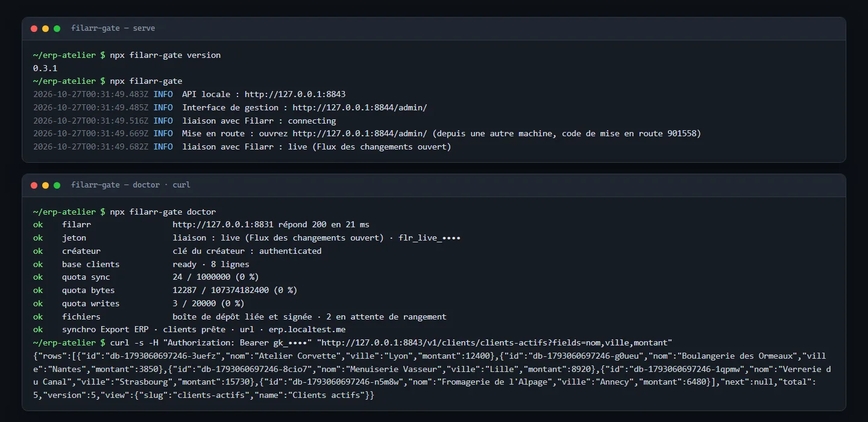Click the "quota bytes" check label

(89, 290)
